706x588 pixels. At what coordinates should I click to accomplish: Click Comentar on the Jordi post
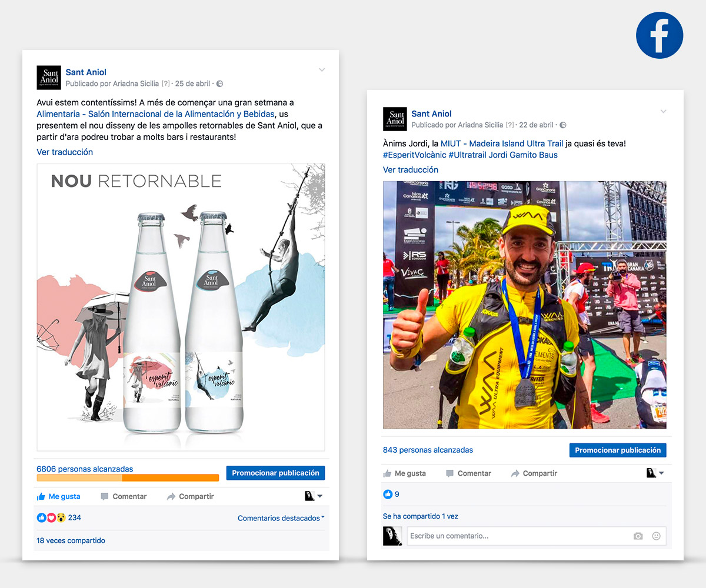pos(468,473)
